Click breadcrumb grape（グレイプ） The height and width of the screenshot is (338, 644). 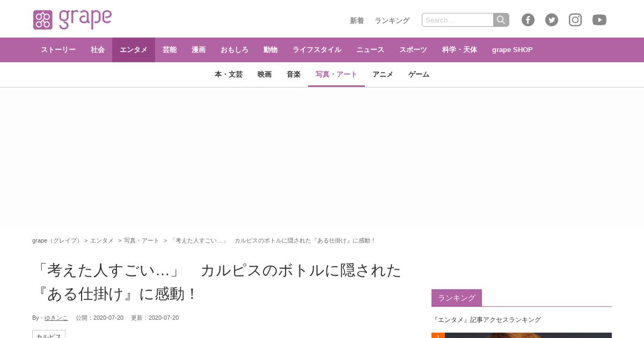(x=56, y=240)
